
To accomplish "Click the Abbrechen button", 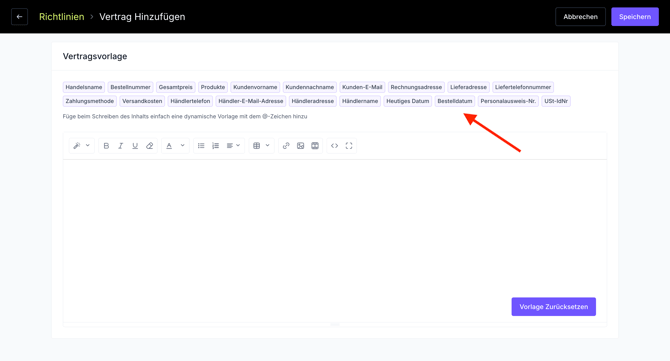I will 580,17.
